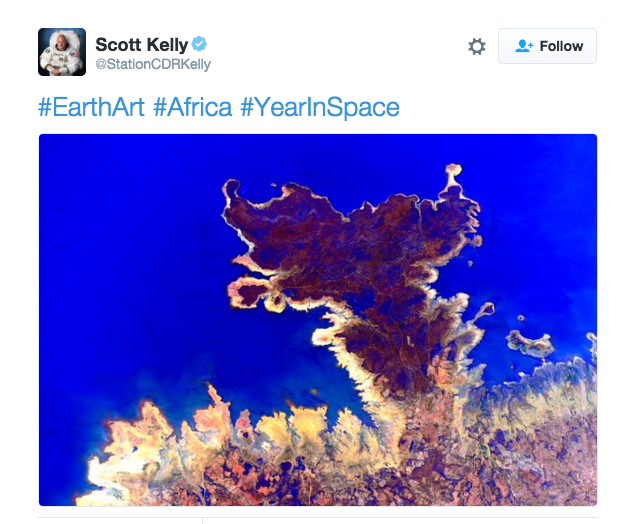The height and width of the screenshot is (524, 637).
Task: Click the hook-shaped spit on peninsula's left
Action: [248, 292]
